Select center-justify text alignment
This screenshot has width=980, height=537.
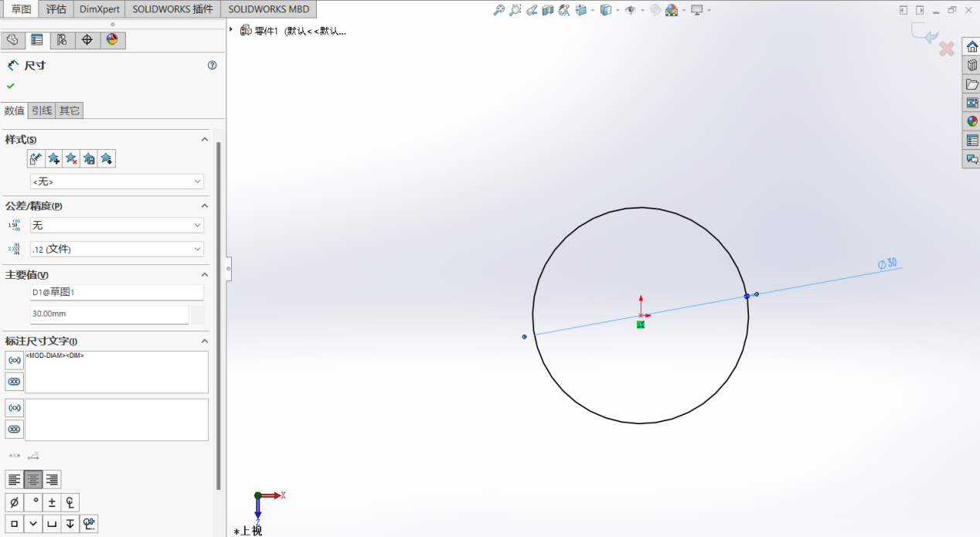[x=33, y=480]
